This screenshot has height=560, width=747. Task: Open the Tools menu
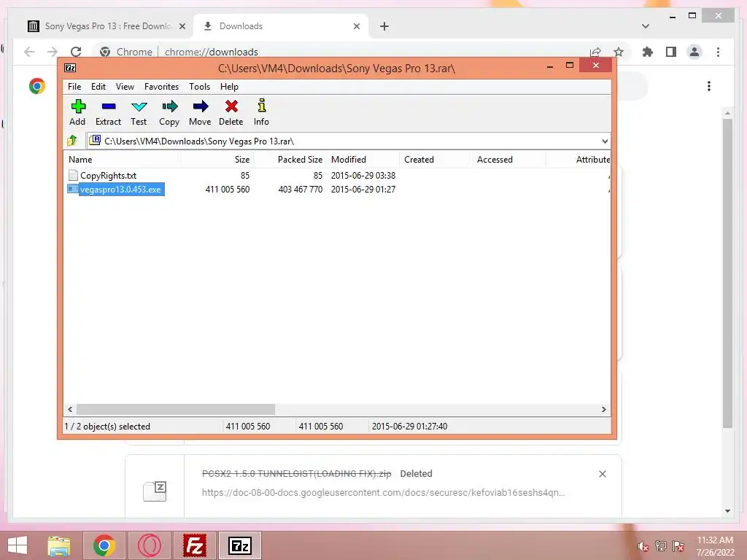(199, 87)
